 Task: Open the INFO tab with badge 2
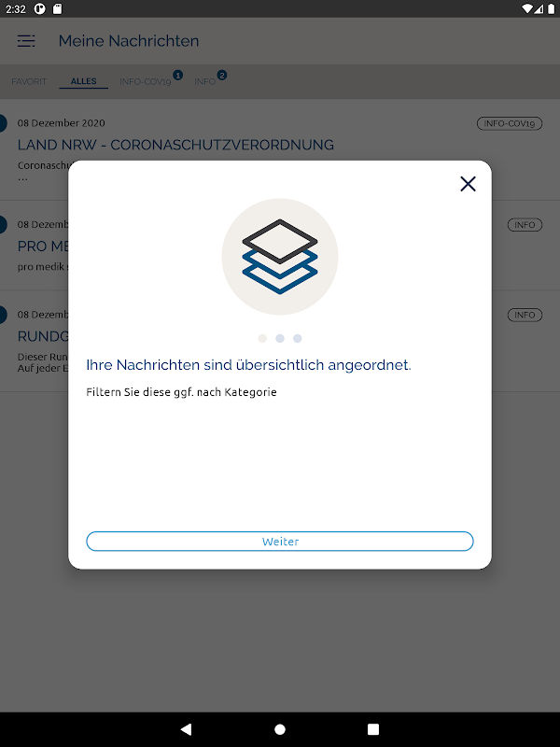[204, 81]
